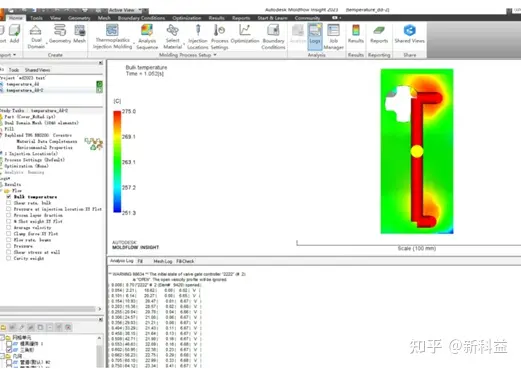
Task: Click the material quality indicator icons
Action: [94, 144]
